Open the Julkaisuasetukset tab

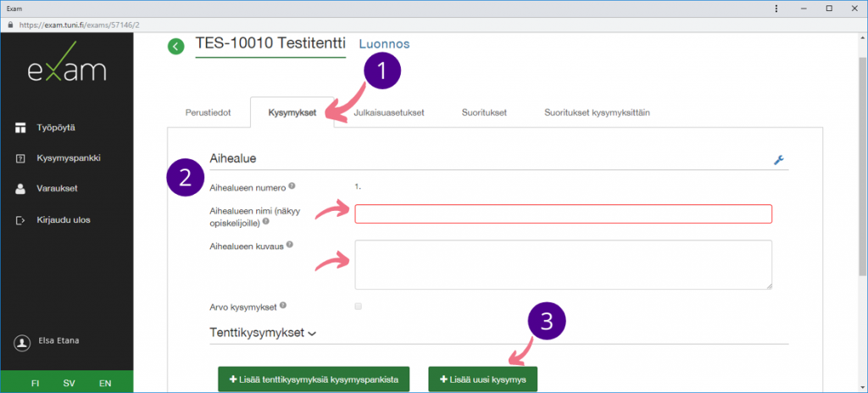pyautogui.click(x=387, y=113)
